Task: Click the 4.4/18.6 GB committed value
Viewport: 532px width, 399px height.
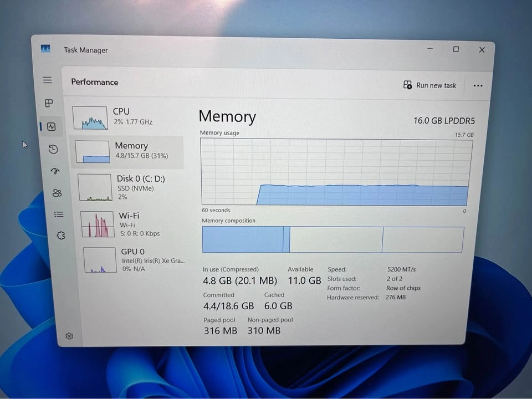Action: 228,306
